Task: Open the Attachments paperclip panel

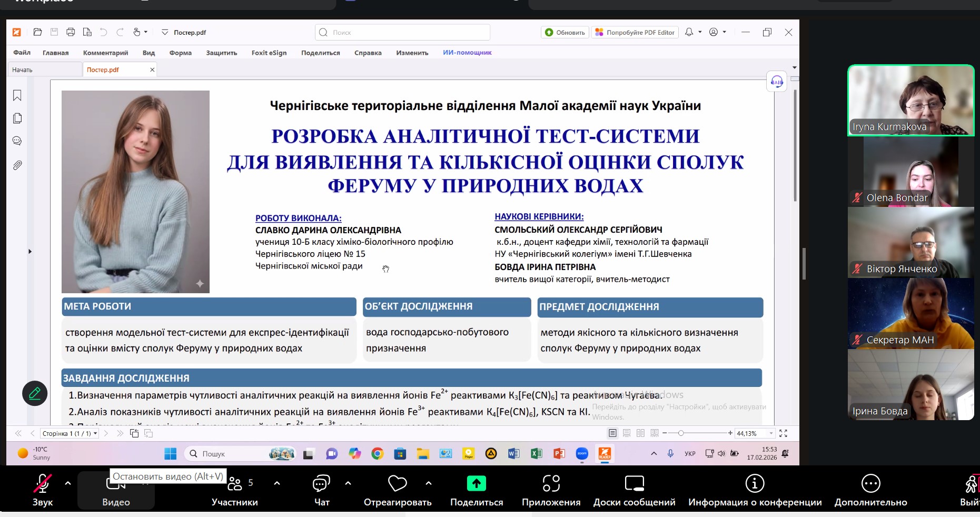Action: click(17, 165)
